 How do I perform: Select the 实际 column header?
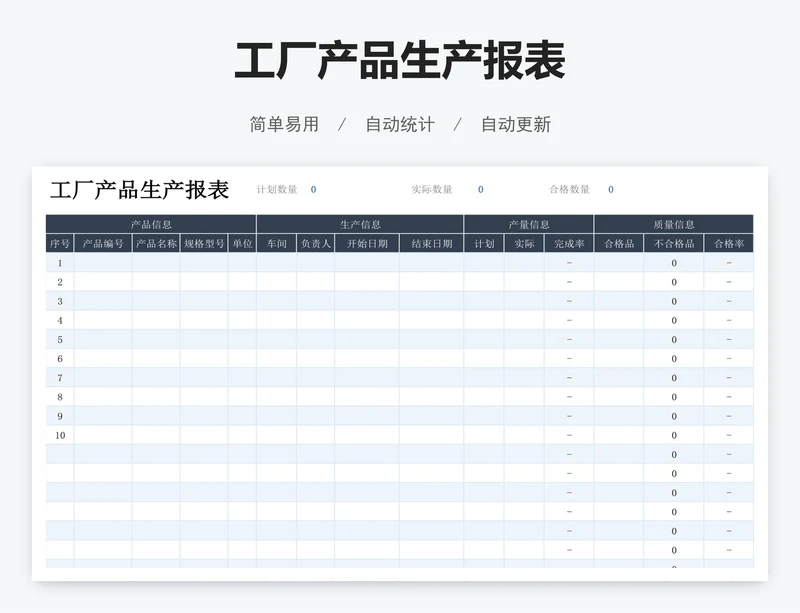[524, 243]
